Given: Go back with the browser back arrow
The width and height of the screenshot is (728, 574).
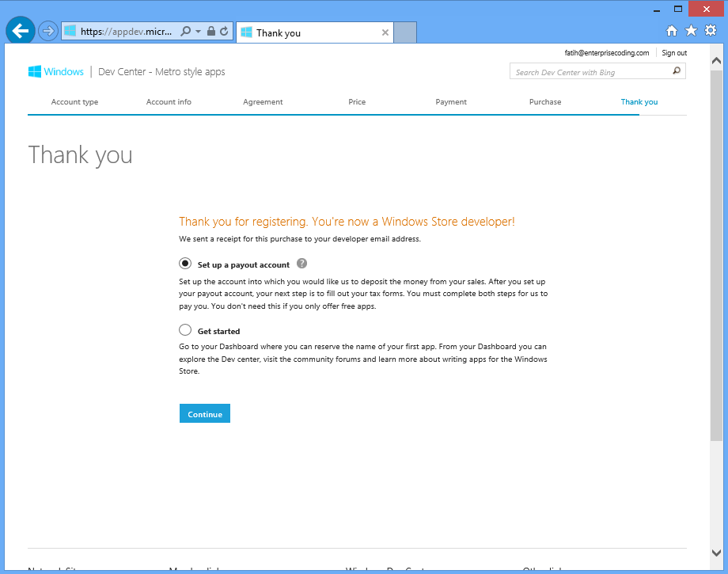Looking at the screenshot, I should tap(21, 31).
